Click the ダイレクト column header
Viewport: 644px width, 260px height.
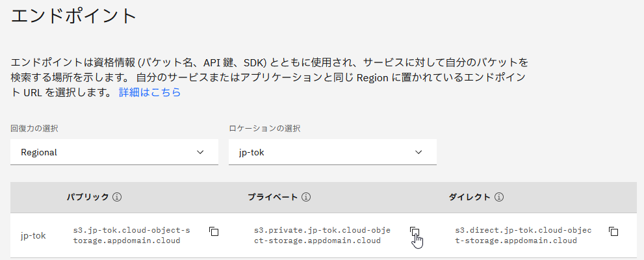coord(470,197)
